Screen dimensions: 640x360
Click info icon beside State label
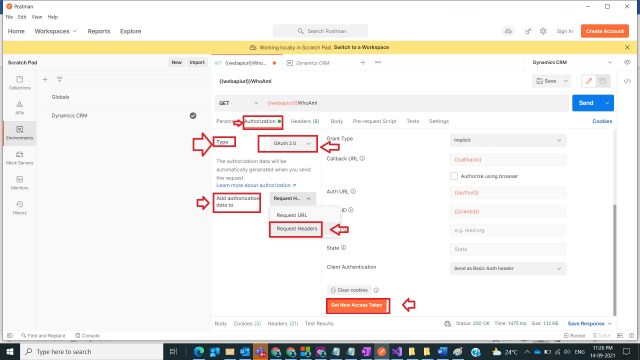[x=343, y=247]
